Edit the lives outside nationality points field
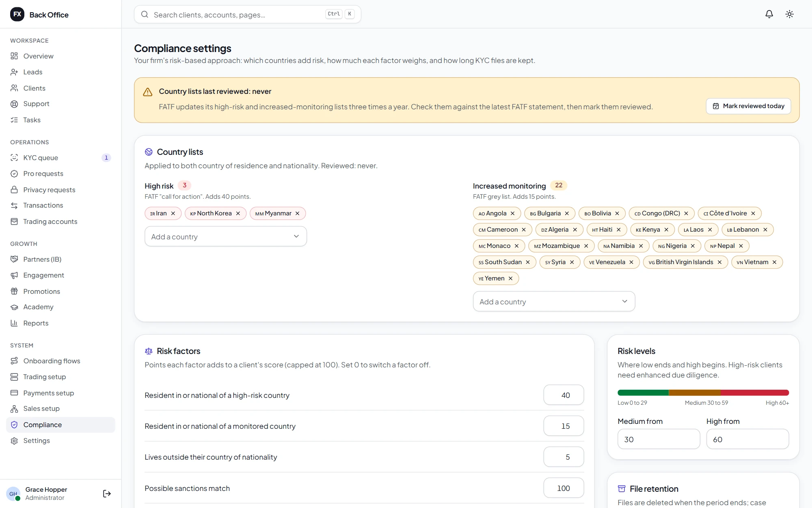The width and height of the screenshot is (812, 508). (564, 457)
